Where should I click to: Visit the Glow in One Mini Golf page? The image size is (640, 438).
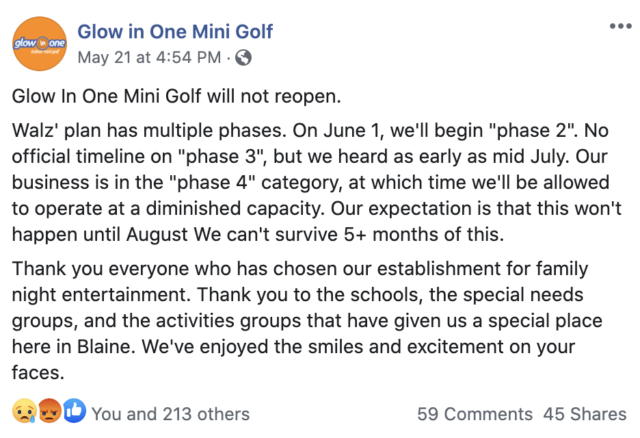click(x=176, y=32)
